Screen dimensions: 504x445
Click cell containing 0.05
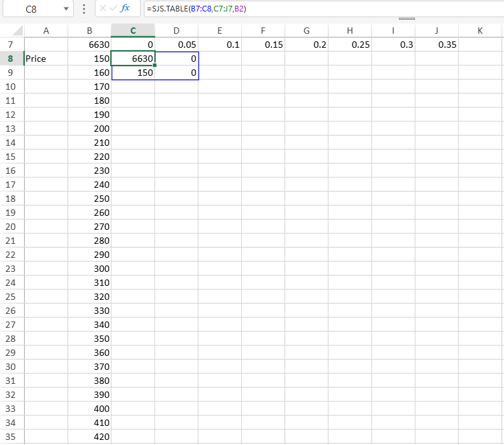coord(176,45)
